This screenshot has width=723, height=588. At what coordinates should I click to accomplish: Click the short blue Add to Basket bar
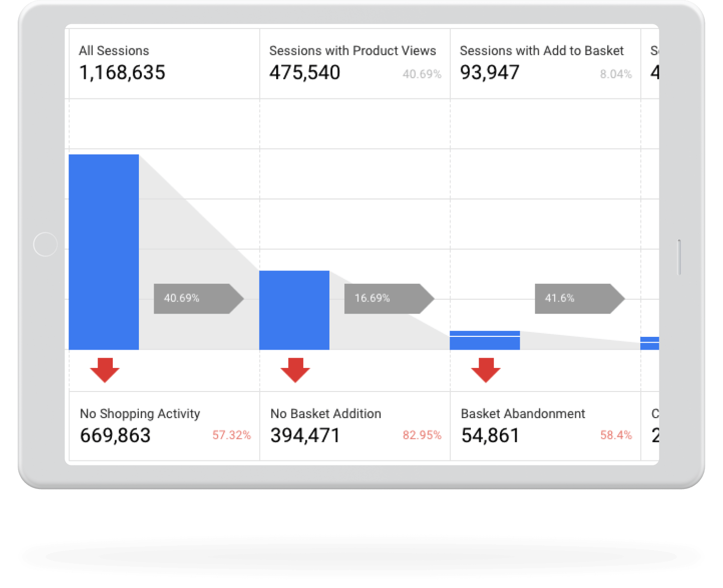pyautogui.click(x=485, y=341)
